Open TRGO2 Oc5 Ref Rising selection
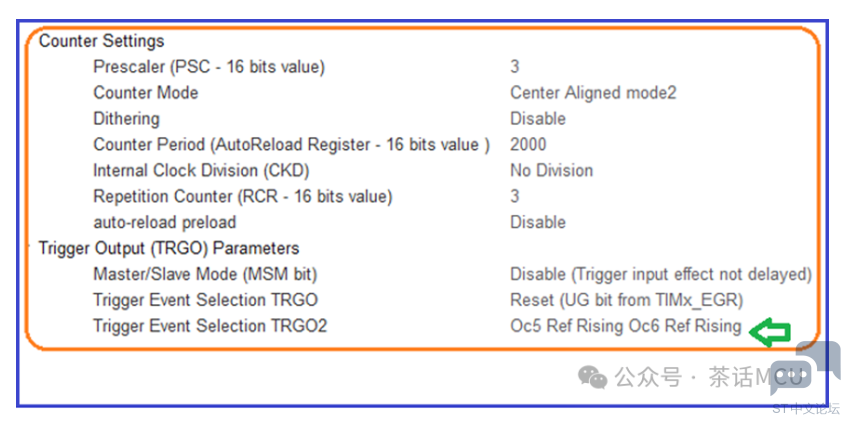 (625, 326)
